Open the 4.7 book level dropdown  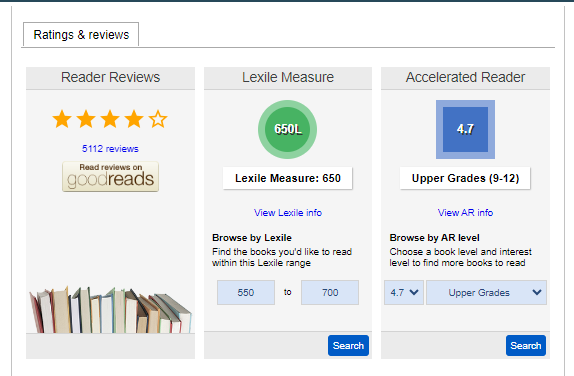coord(404,293)
